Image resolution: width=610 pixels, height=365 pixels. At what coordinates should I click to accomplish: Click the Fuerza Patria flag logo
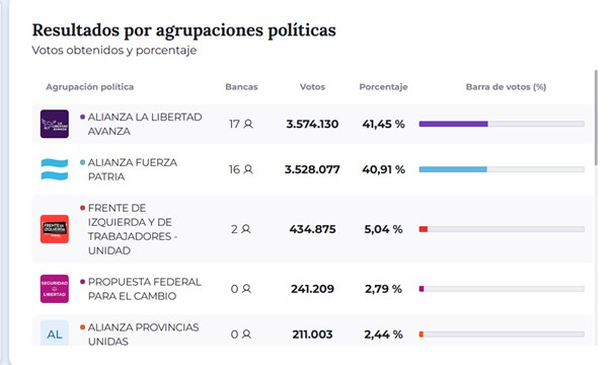tap(54, 170)
